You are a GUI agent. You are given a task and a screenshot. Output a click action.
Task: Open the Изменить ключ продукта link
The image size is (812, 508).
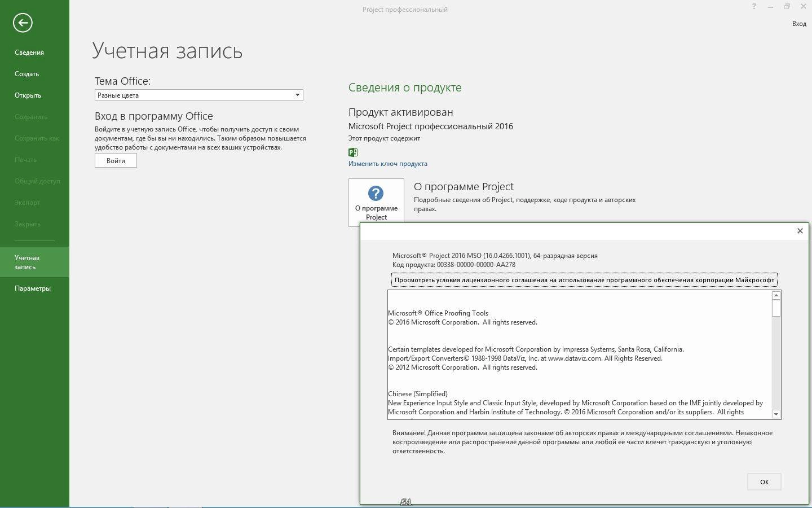[x=387, y=164]
